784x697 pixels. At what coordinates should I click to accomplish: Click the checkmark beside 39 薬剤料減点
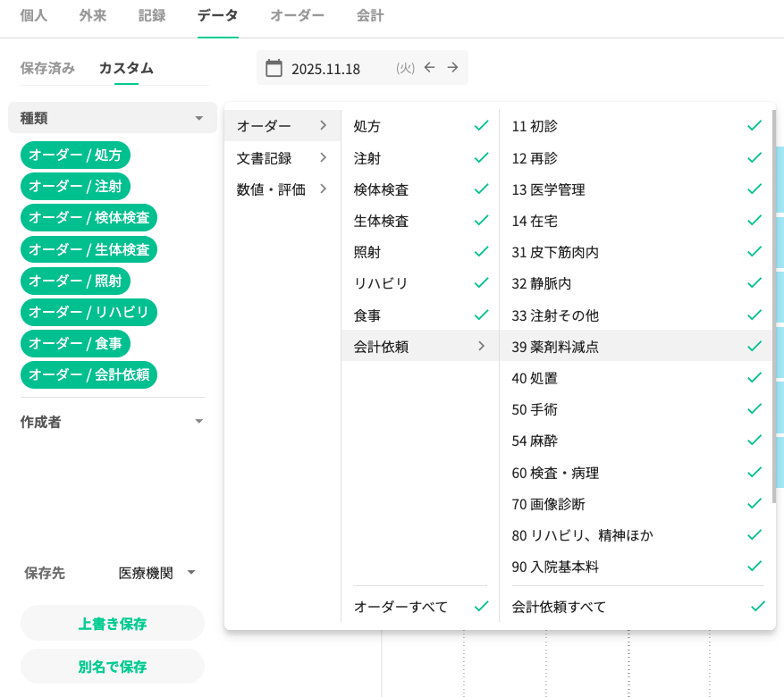coord(754,347)
